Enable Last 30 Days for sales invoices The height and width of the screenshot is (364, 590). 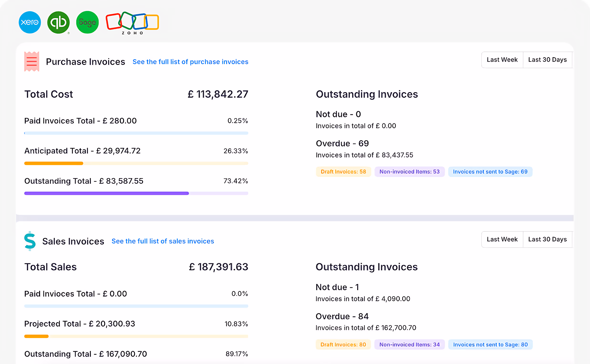pyautogui.click(x=547, y=239)
